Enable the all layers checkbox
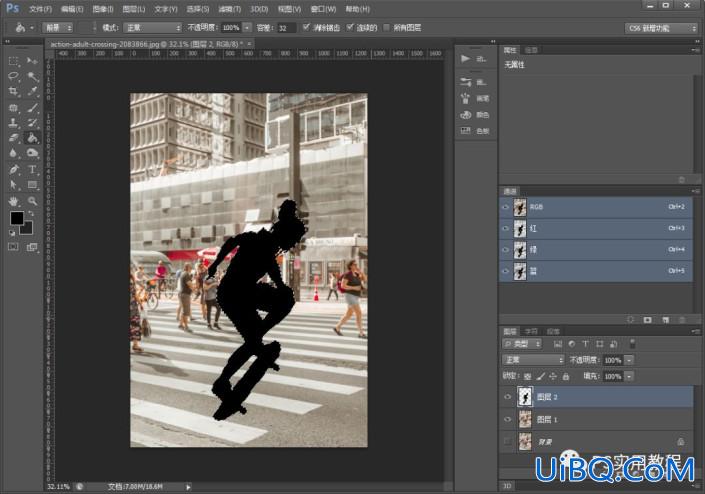Viewport: 705px width, 494px height. (x=386, y=27)
